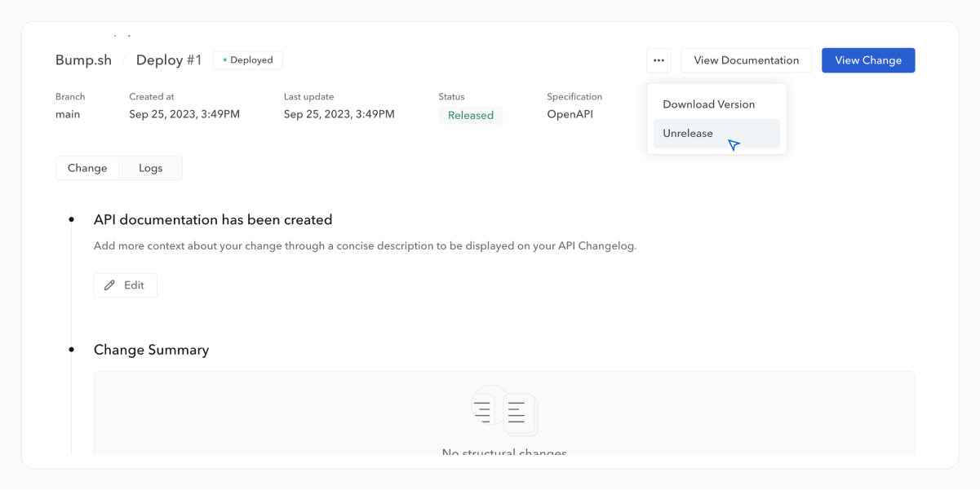Click the Last update timestamp value
Viewport: 980px width, 490px height.
(x=339, y=114)
